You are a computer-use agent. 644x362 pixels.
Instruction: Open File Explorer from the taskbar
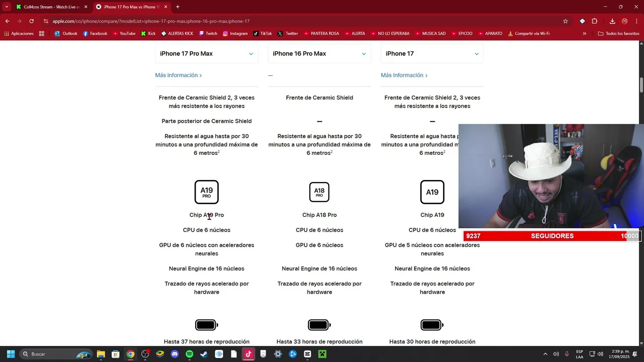[x=101, y=354]
